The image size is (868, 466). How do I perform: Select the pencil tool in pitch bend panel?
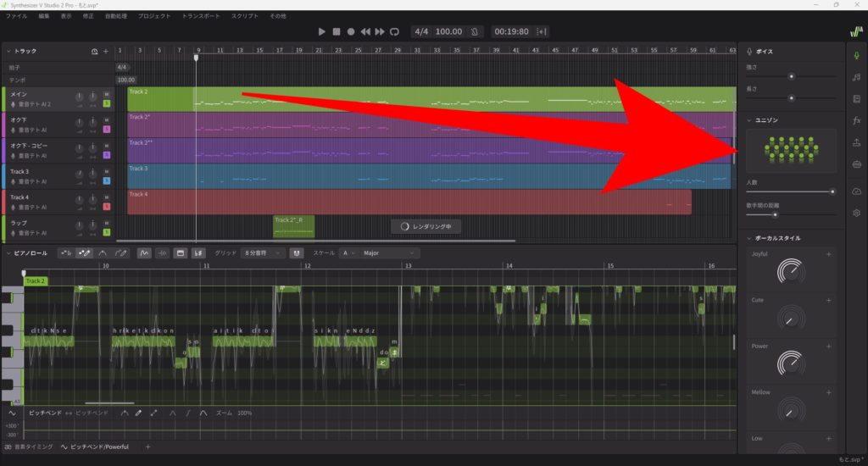point(138,413)
